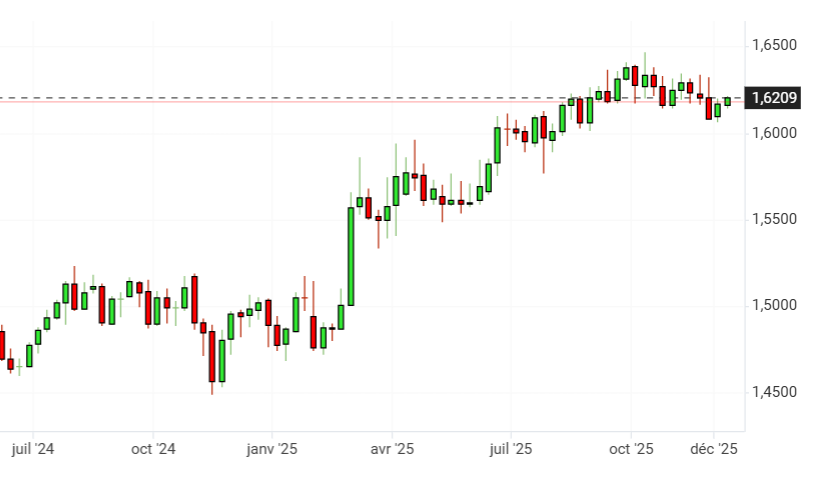Screen dimensions: 816x479
Task: Click the déc '25 date label
Action: point(714,450)
